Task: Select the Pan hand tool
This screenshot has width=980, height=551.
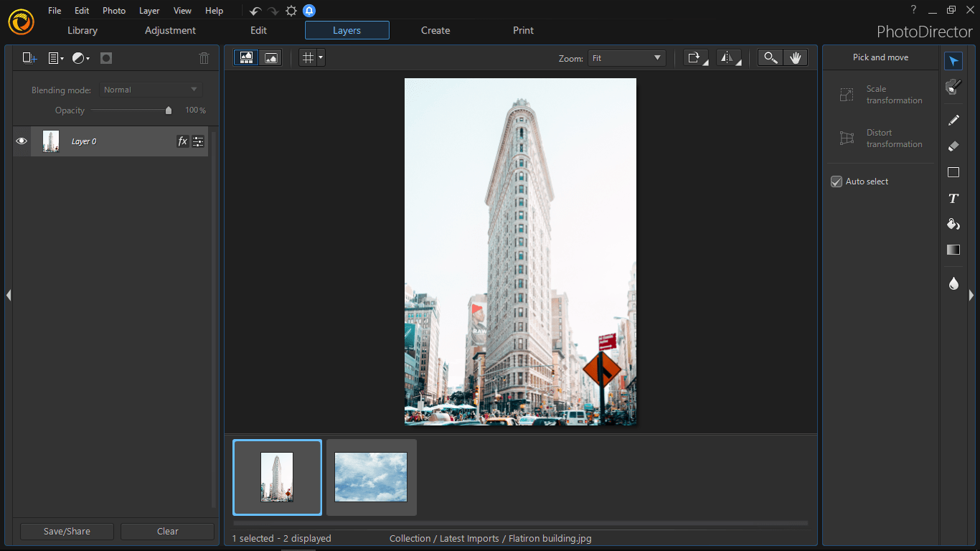Action: coord(795,58)
